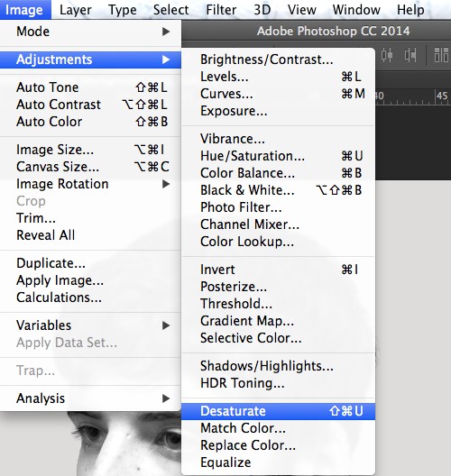Apply Equalize
This screenshot has width=451, height=476.
click(278, 462)
